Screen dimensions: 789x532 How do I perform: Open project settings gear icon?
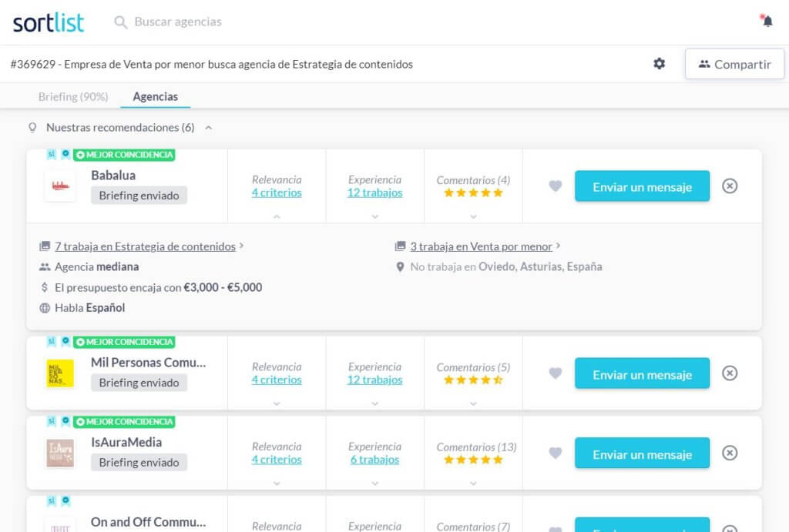660,64
